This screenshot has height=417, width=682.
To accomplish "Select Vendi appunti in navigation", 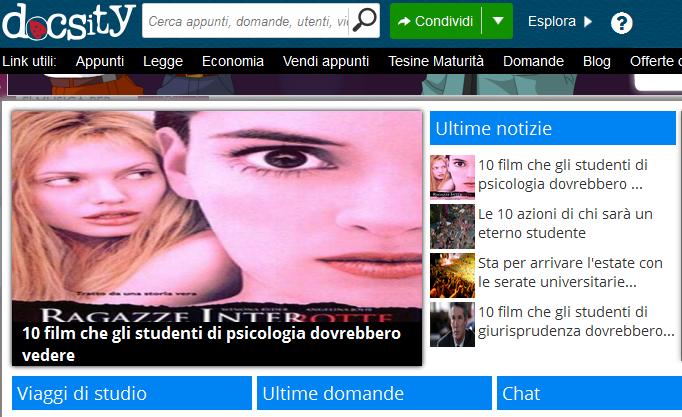I will point(326,61).
